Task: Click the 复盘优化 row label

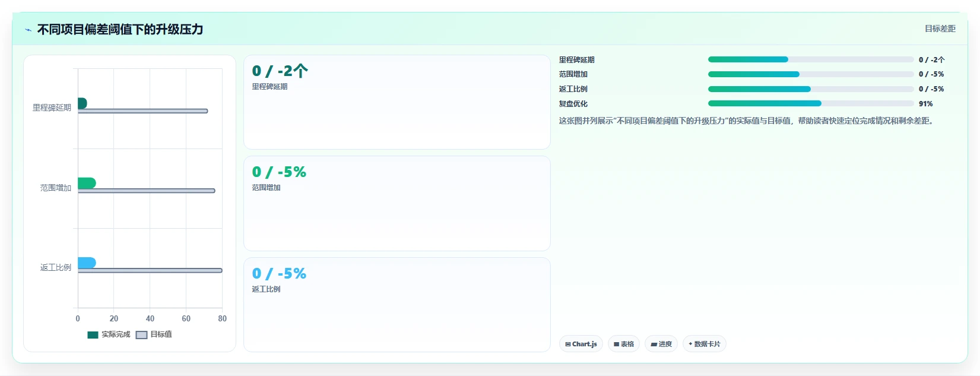Action: pos(573,103)
